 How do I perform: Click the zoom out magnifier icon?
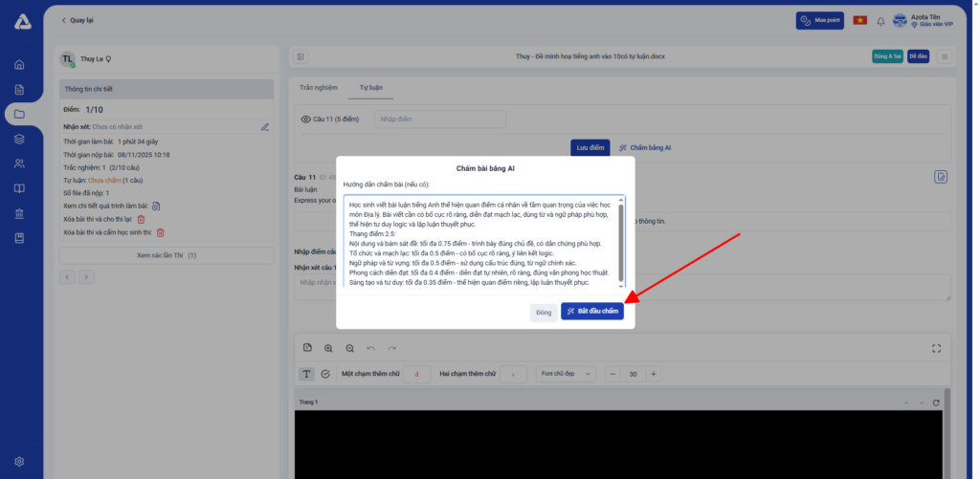(x=349, y=348)
